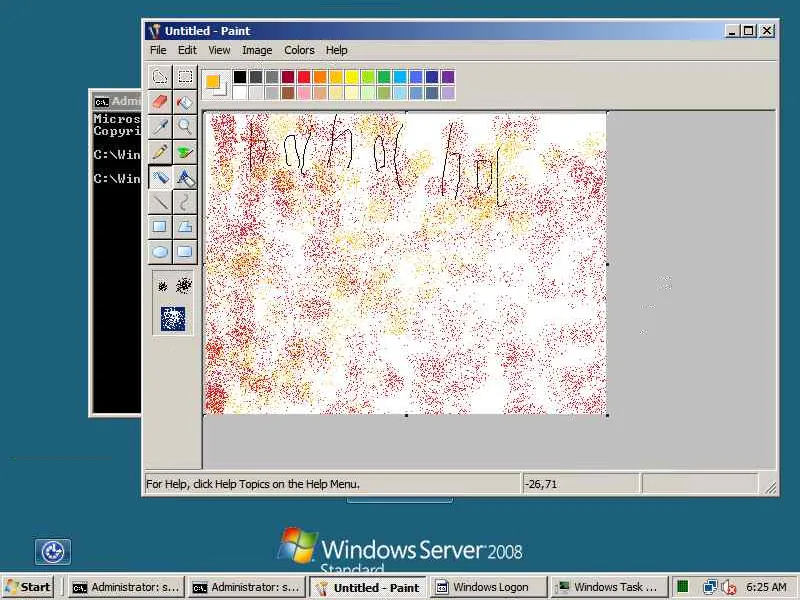The image size is (800, 600).
Task: Pick the small airbrush spray size
Action: pyautogui.click(x=163, y=286)
